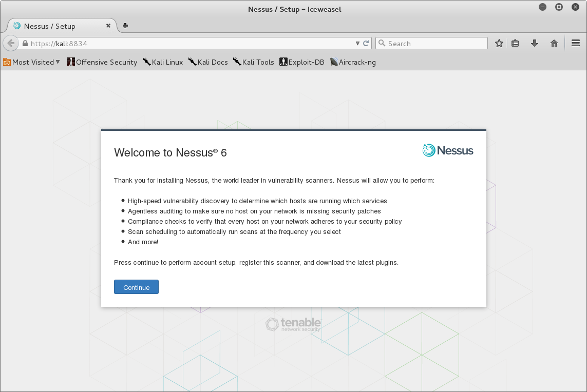Click the 'Agentless auditing' bullet line

[x=254, y=211]
